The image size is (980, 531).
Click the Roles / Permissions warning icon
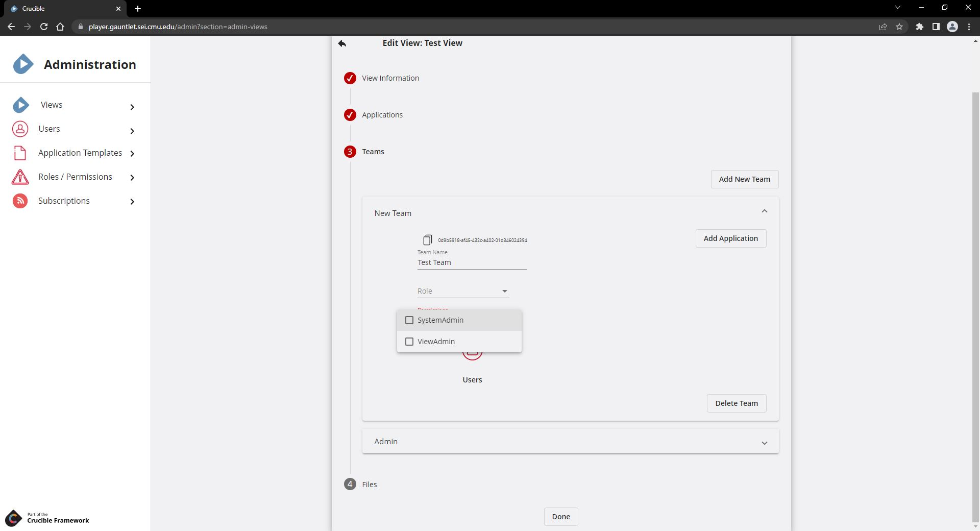[x=20, y=177]
